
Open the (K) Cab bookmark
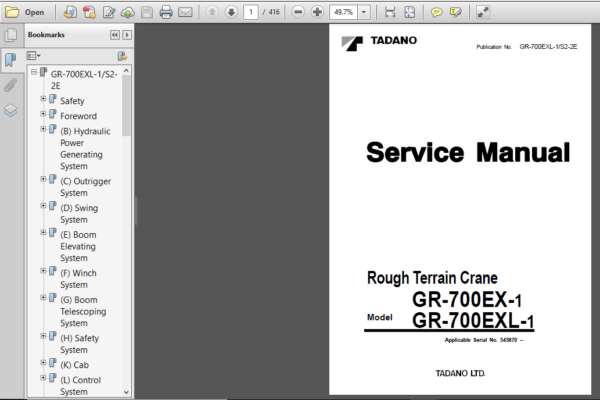75,365
